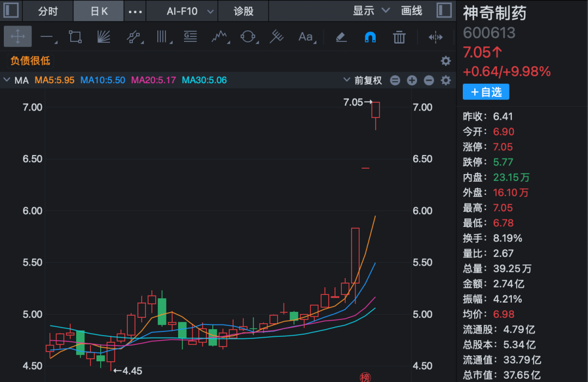
Task: Select the wave pattern tool
Action: [x=220, y=37]
